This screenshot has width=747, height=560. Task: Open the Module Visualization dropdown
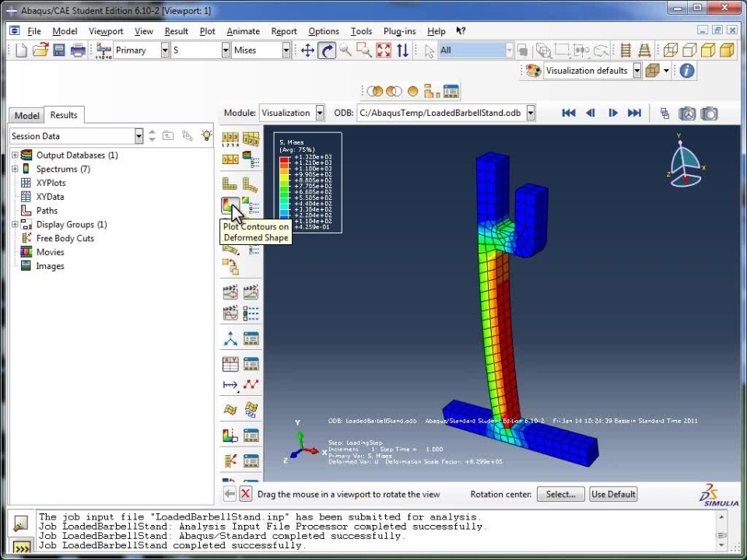pos(320,113)
